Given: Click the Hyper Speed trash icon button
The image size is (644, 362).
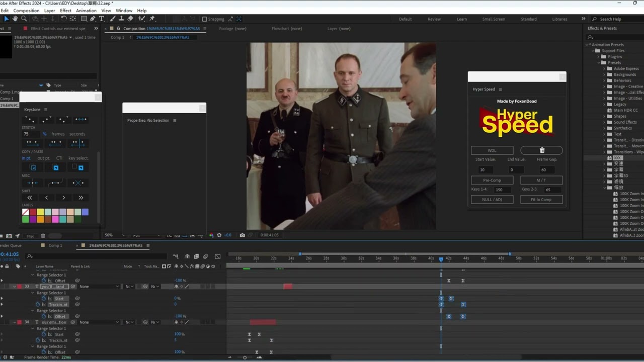Looking at the screenshot, I should click(541, 150).
